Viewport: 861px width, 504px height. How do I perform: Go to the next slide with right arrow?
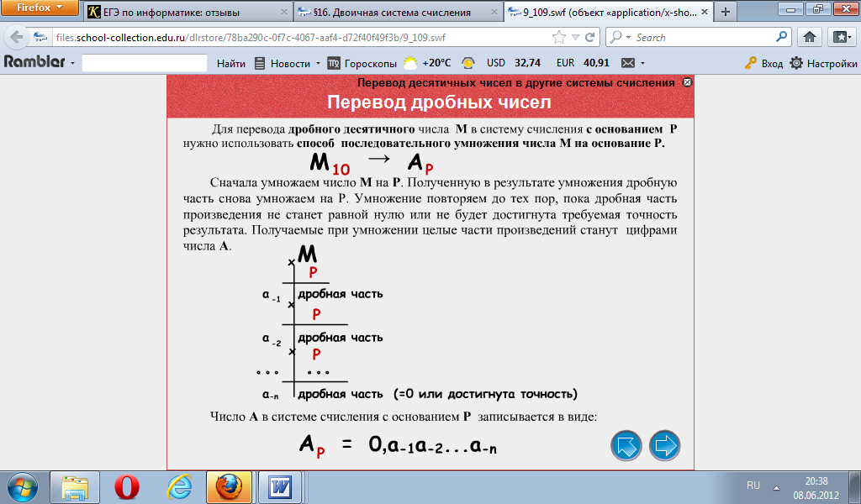[x=664, y=445]
